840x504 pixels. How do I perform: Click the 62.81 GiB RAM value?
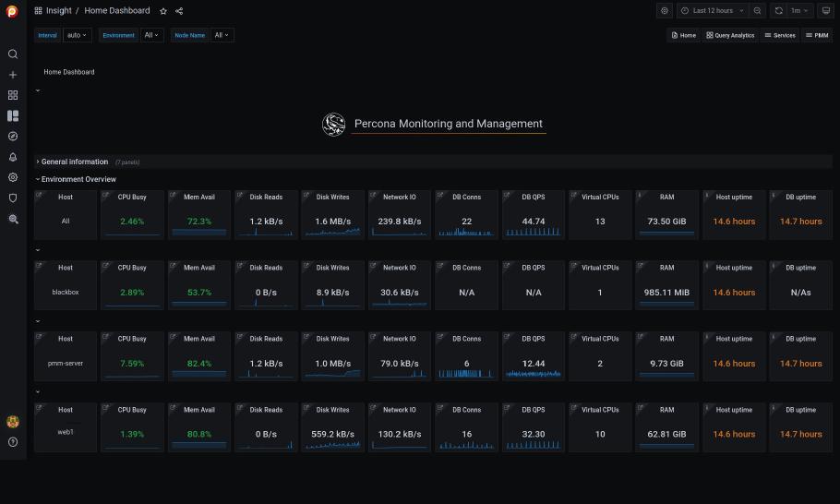pos(667,434)
